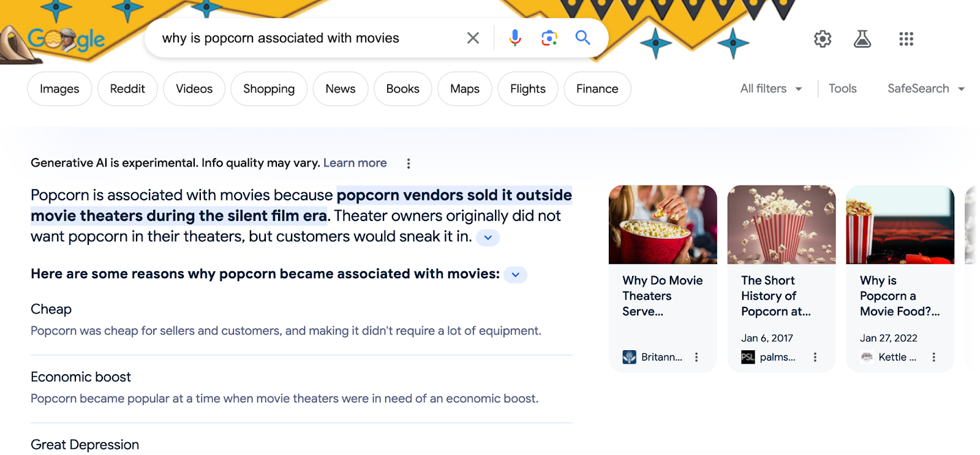Click the magnifying glass search button
The width and height of the screenshot is (980, 455).
click(582, 38)
